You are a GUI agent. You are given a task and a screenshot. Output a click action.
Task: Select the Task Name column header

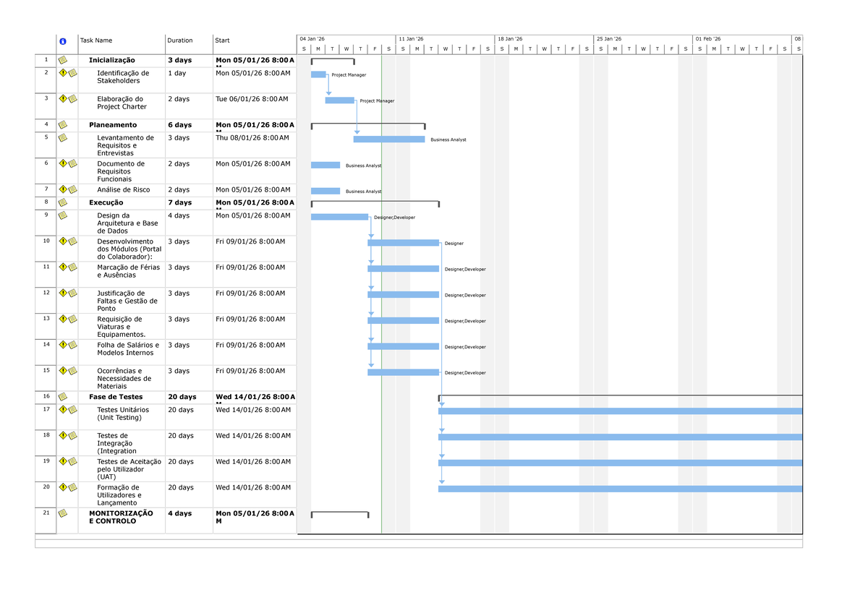[122, 44]
